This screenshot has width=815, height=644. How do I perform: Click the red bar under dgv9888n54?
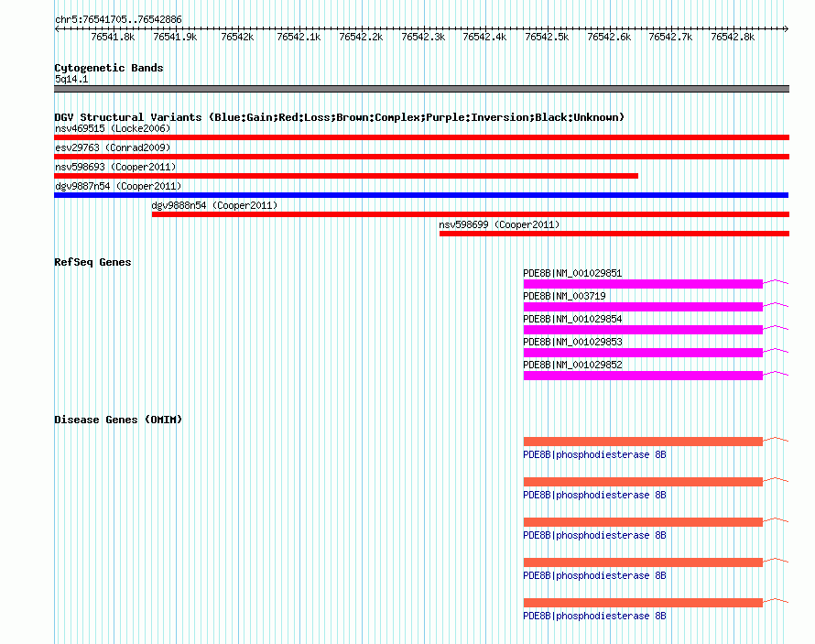click(x=471, y=214)
